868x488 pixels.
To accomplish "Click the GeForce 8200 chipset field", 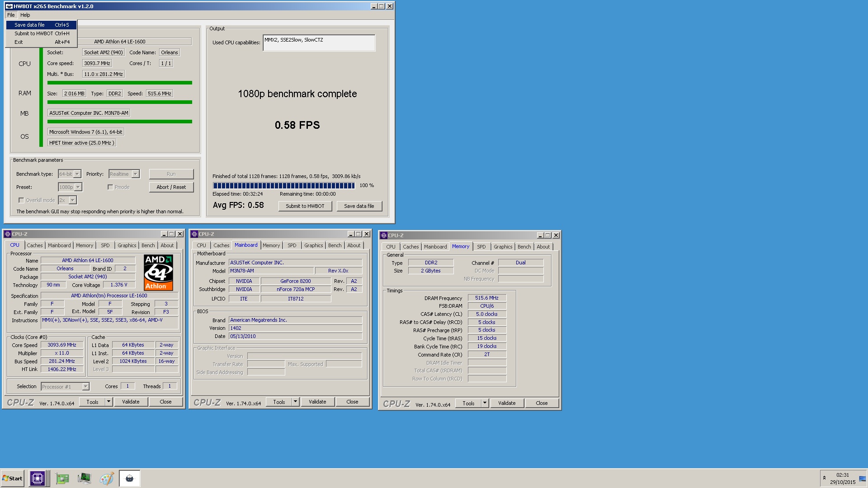I will point(296,281).
